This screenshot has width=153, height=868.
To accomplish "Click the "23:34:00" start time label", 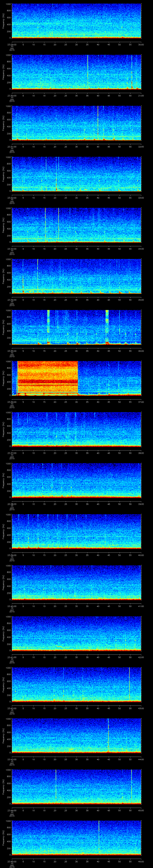I will coord(12,300).
